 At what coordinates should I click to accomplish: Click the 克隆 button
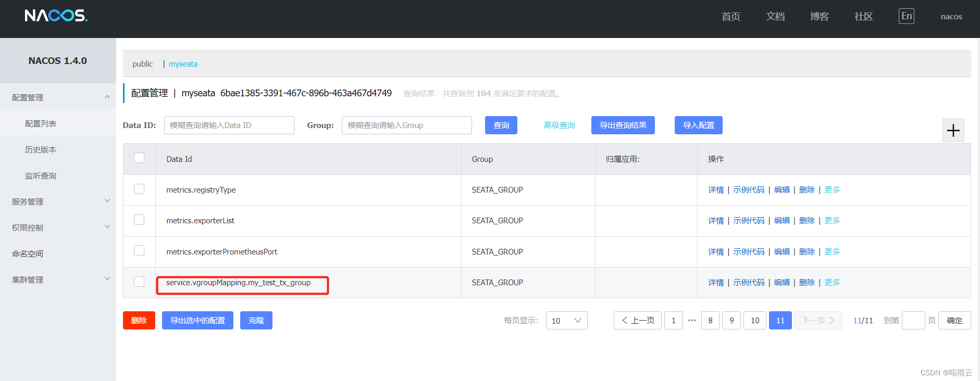[x=256, y=321]
